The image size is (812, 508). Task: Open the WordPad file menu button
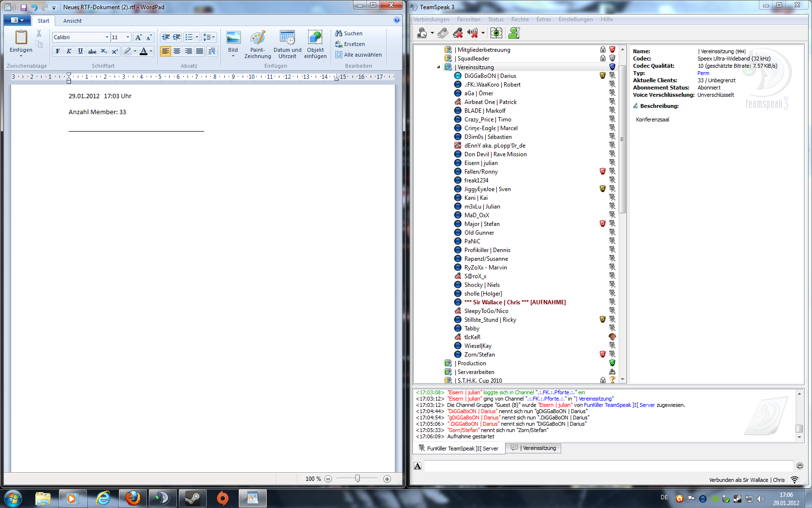(x=18, y=20)
